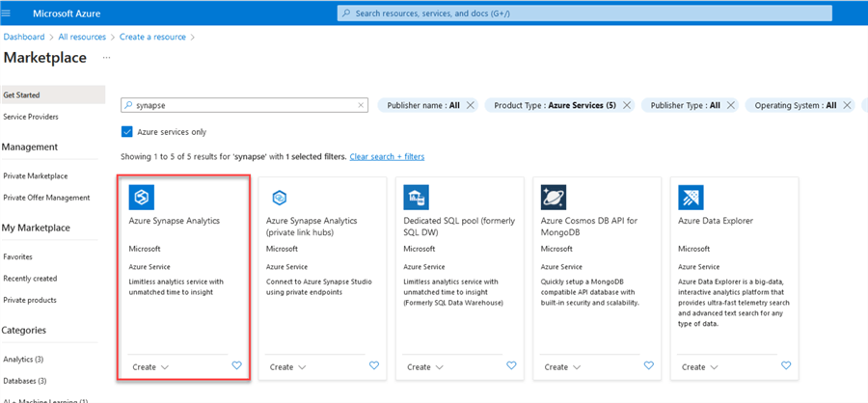Expand Create dropdown for Dedicated SQL pool
Screen dimensions: 868x403
425,367
